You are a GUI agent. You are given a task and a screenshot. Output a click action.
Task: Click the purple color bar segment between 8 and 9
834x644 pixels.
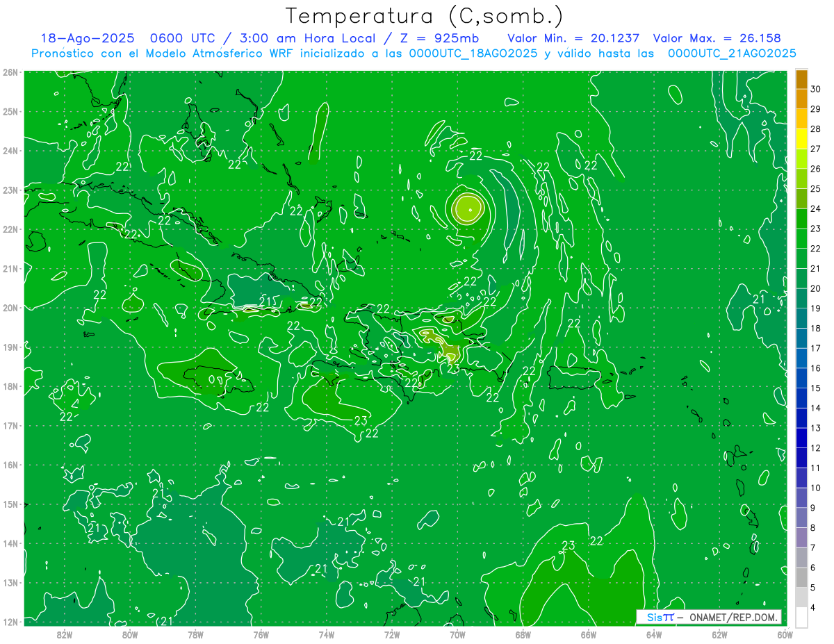(801, 518)
